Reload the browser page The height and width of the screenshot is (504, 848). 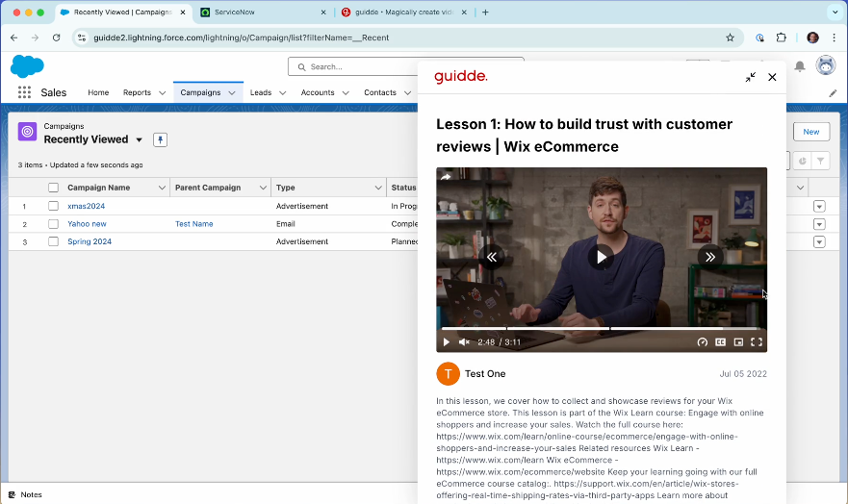[x=56, y=38]
